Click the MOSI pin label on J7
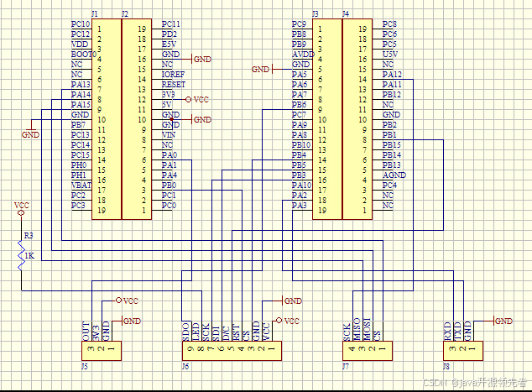This screenshot has width=532, height=392. [367, 329]
